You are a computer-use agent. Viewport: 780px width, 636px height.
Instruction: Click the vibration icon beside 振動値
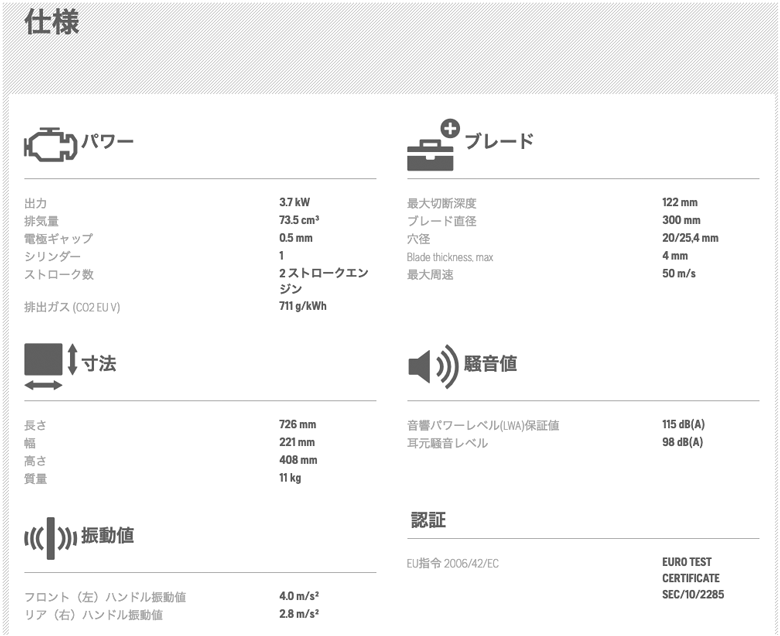coord(50,538)
